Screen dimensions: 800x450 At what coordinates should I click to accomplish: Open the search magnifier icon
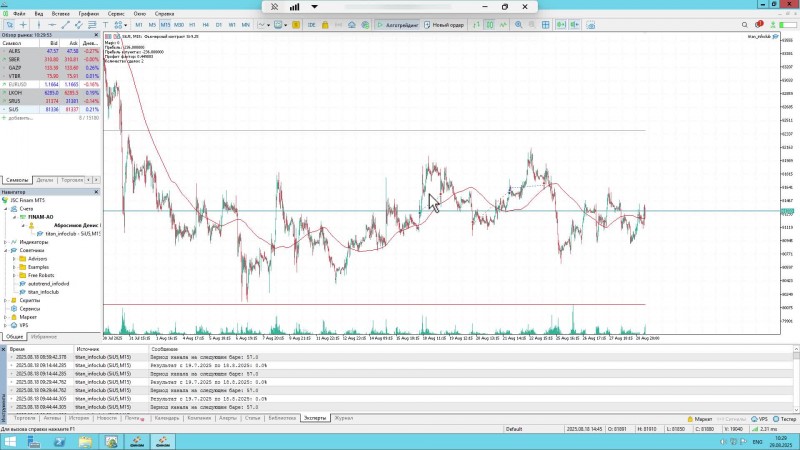[745, 24]
